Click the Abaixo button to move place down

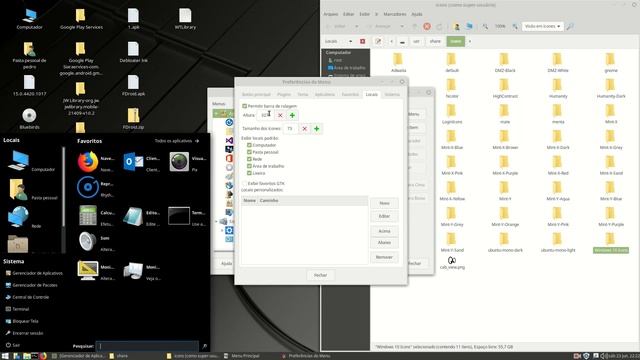384,242
